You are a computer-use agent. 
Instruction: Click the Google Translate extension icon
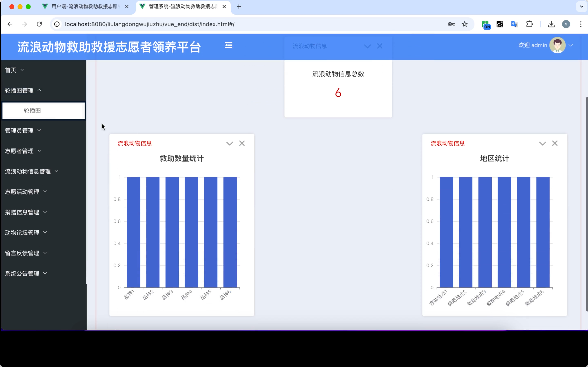(x=514, y=24)
